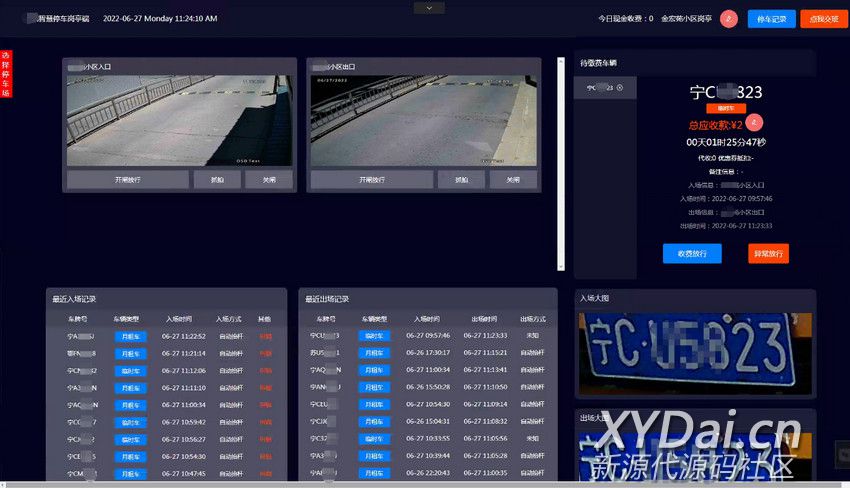Click the red badge next to total amount due

tap(755, 123)
